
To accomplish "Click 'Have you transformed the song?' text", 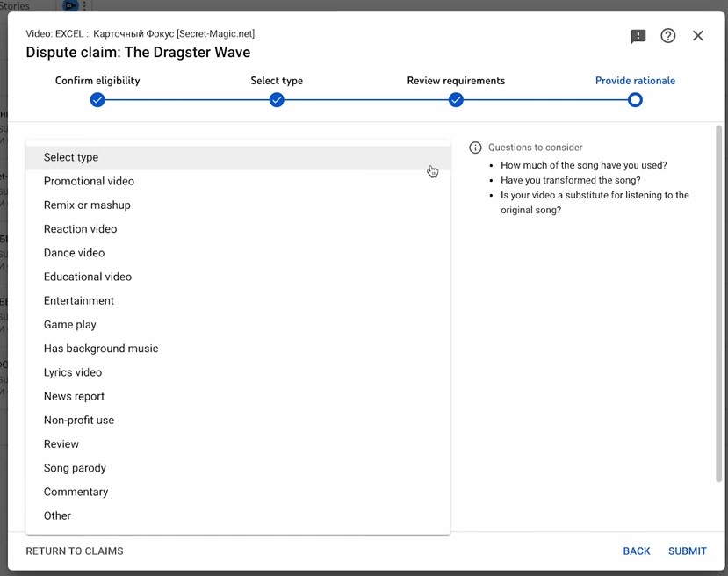I will pos(571,180).
